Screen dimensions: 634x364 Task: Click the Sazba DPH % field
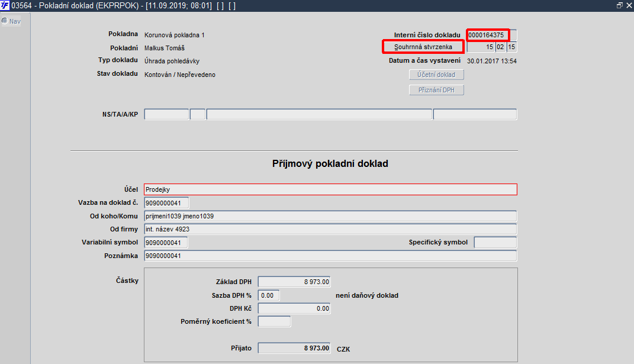point(269,295)
